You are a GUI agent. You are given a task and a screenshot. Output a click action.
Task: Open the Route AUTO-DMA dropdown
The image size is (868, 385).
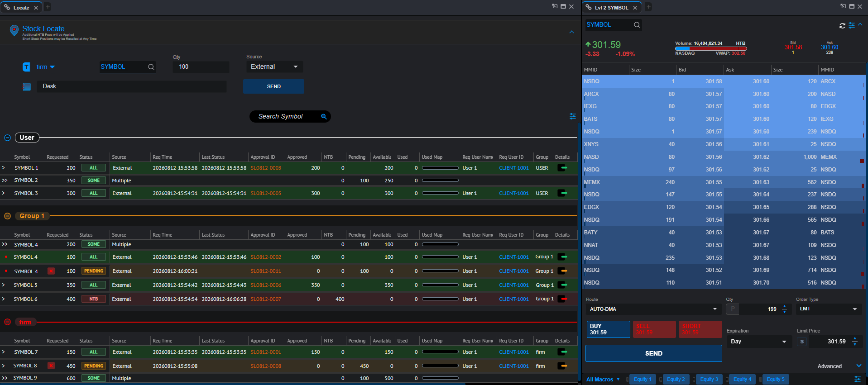tap(653, 309)
